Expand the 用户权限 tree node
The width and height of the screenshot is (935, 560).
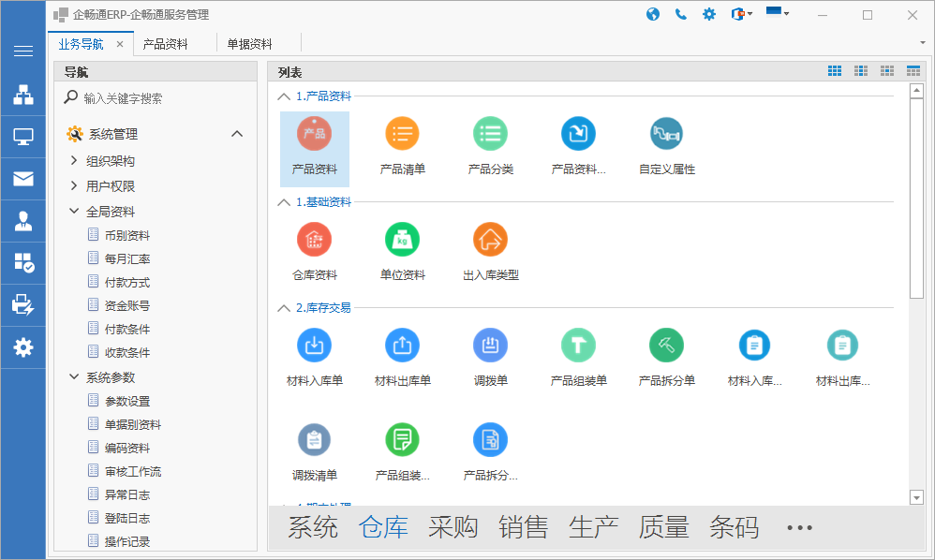click(x=74, y=185)
